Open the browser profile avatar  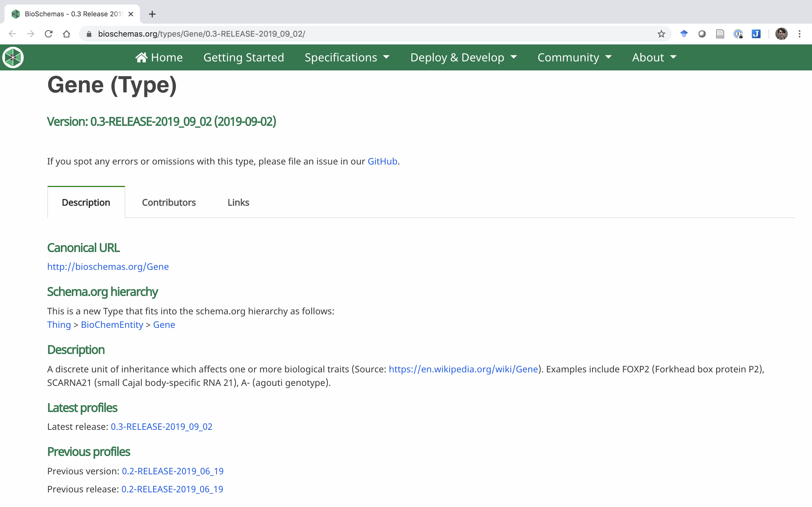[782, 34]
